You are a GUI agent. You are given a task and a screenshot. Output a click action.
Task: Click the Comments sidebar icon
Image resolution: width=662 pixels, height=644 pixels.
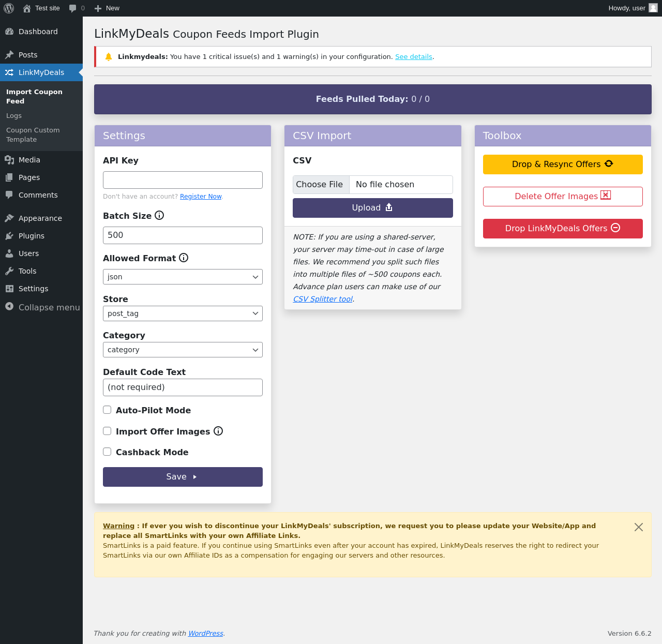pyautogui.click(x=9, y=195)
